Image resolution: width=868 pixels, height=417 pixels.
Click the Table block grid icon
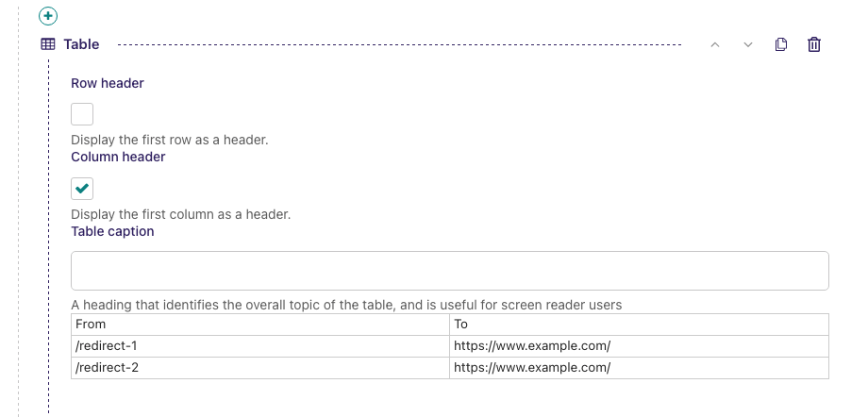pos(48,44)
